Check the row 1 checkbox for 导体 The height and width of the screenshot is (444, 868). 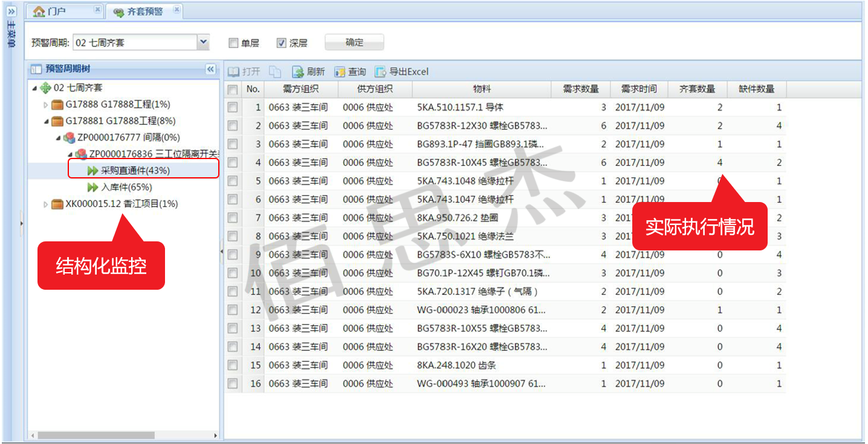tap(232, 108)
